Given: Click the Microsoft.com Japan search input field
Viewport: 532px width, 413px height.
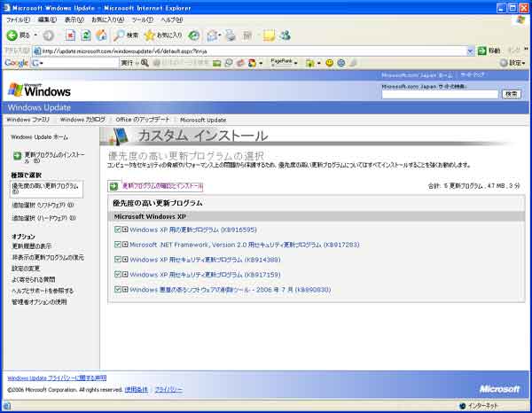Looking at the screenshot, I should [x=440, y=94].
